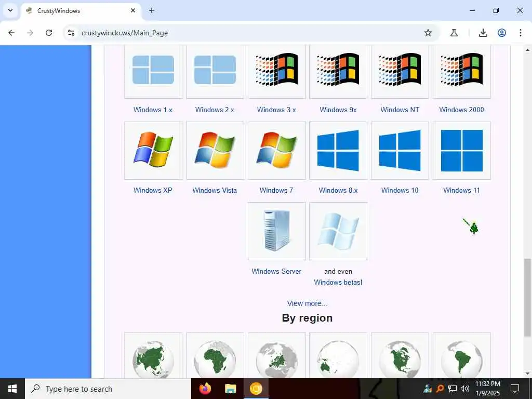Click the View more... link
The height and width of the screenshot is (399, 532).
coord(308,303)
